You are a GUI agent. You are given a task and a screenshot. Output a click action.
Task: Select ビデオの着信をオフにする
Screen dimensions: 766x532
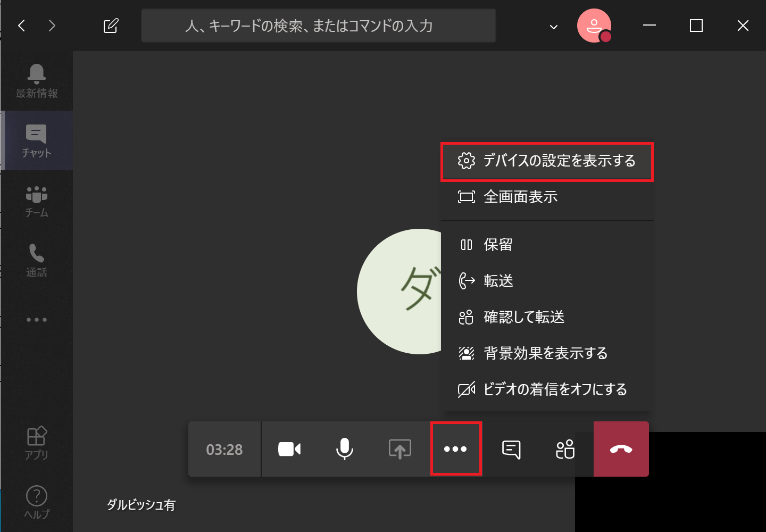tap(547, 389)
